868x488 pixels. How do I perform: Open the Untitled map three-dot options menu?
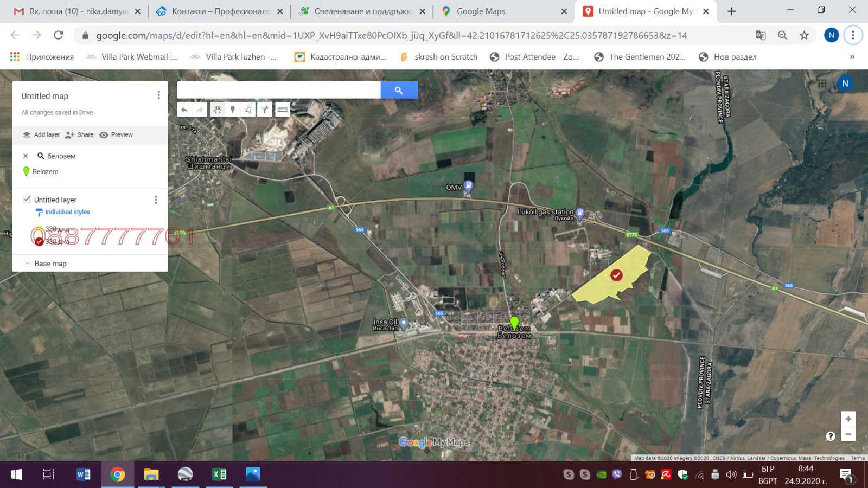point(158,95)
